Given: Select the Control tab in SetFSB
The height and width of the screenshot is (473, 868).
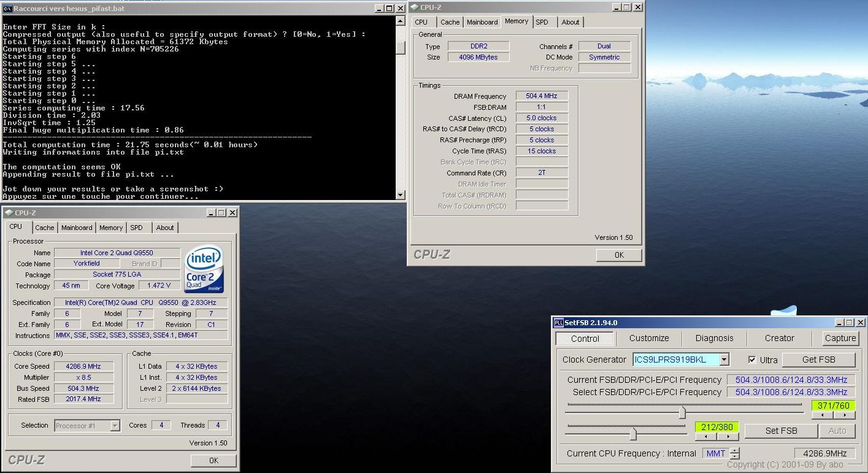Looking at the screenshot, I should (x=585, y=339).
